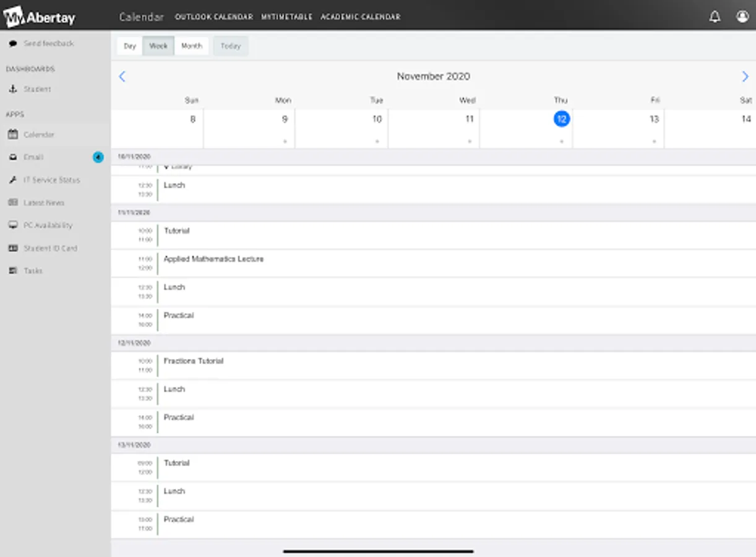Click the Student ID Card icon
The height and width of the screenshot is (557, 756).
pos(12,248)
